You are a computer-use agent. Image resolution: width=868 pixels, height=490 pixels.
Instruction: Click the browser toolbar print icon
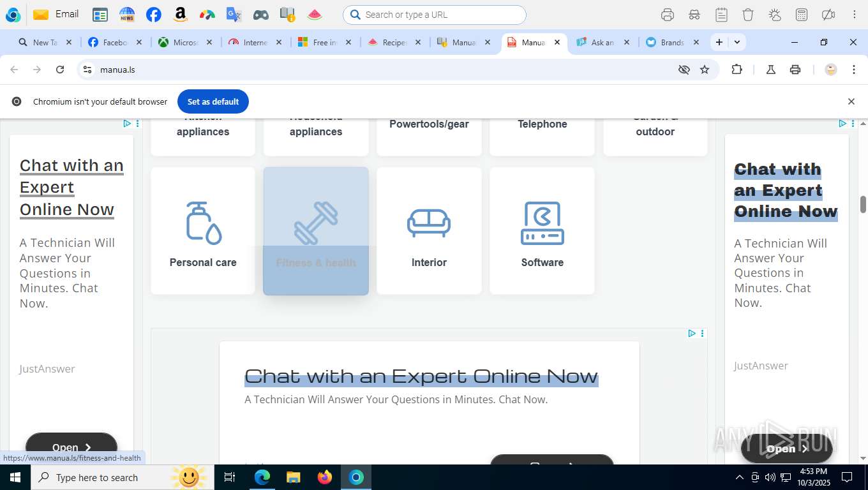point(795,70)
